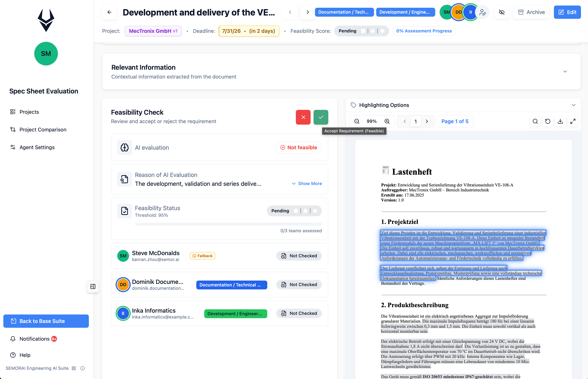588x379 pixels.
Task: Click the suite grid icon at bottom
Action: [74, 368]
